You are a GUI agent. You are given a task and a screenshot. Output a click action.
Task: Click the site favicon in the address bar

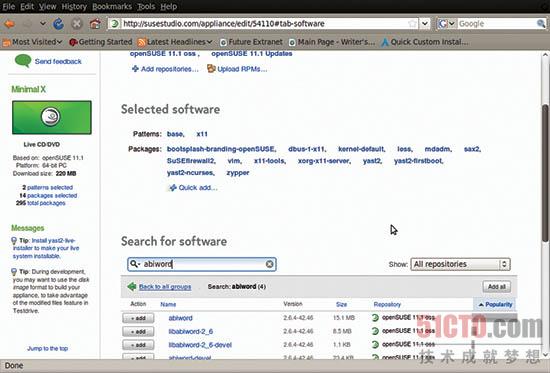point(115,24)
